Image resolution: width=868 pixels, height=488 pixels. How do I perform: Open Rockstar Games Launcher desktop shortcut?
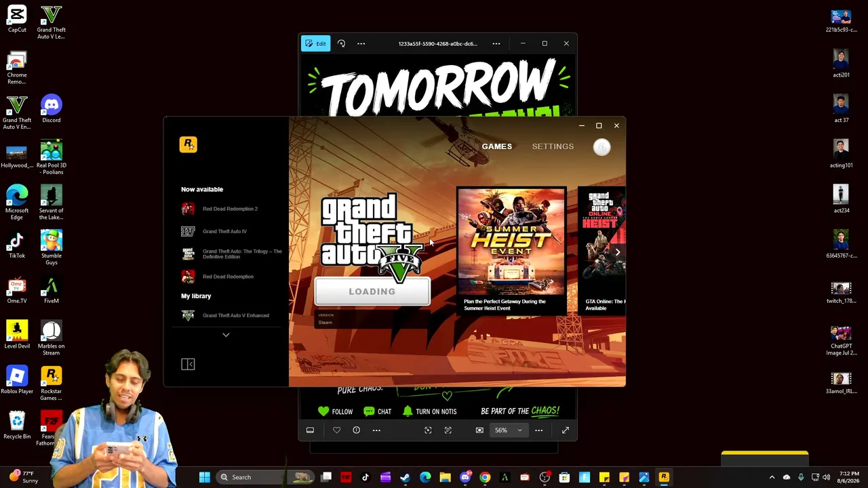(x=51, y=384)
